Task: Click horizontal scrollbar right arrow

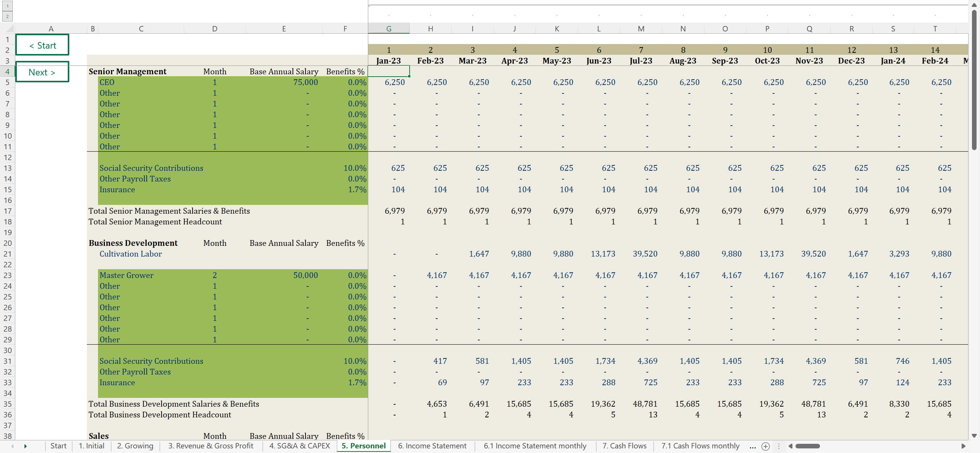Action: coord(963,446)
